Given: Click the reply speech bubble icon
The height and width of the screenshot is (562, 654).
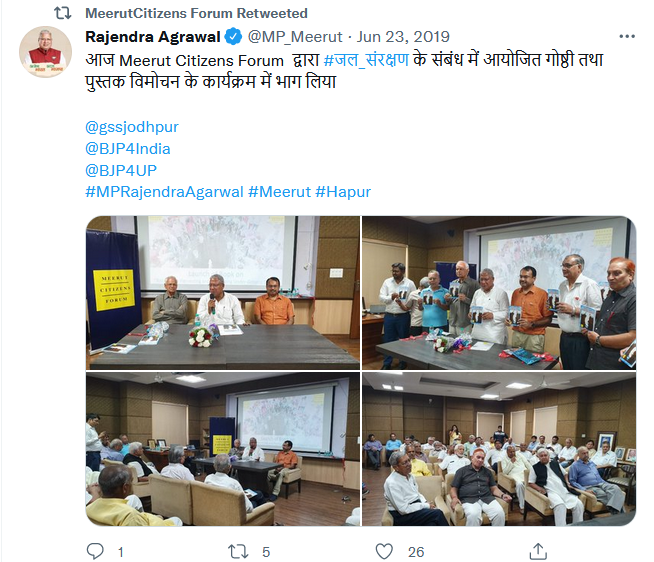Looking at the screenshot, I should point(95,552).
